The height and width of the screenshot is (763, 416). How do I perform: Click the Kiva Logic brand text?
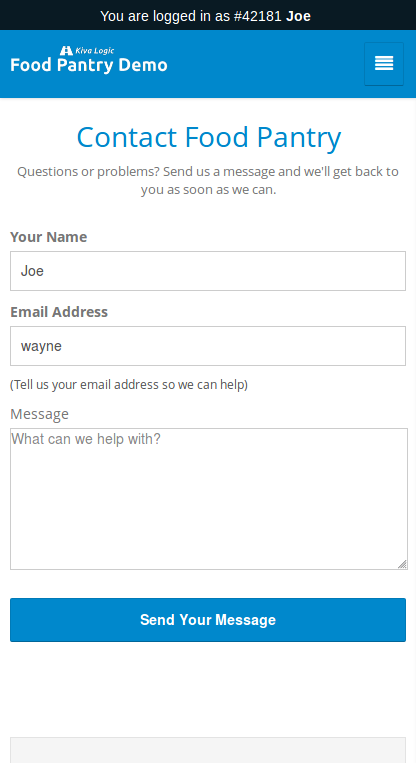pos(94,51)
